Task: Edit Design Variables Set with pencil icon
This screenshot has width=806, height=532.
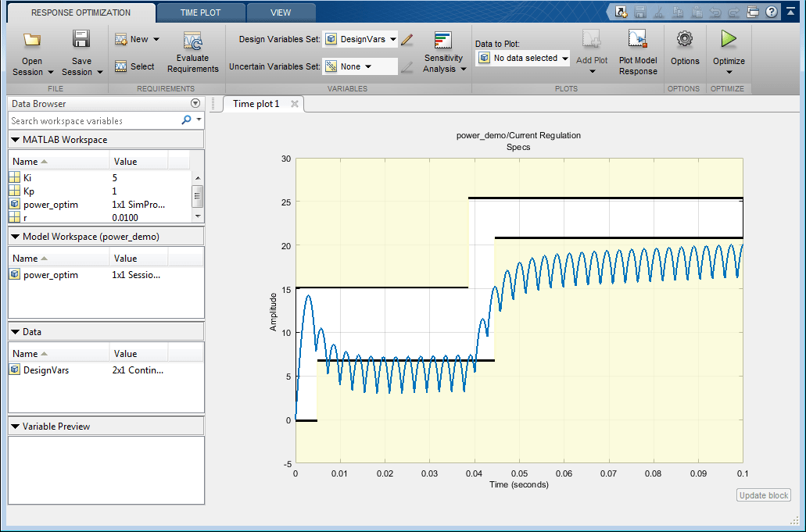Action: click(407, 39)
